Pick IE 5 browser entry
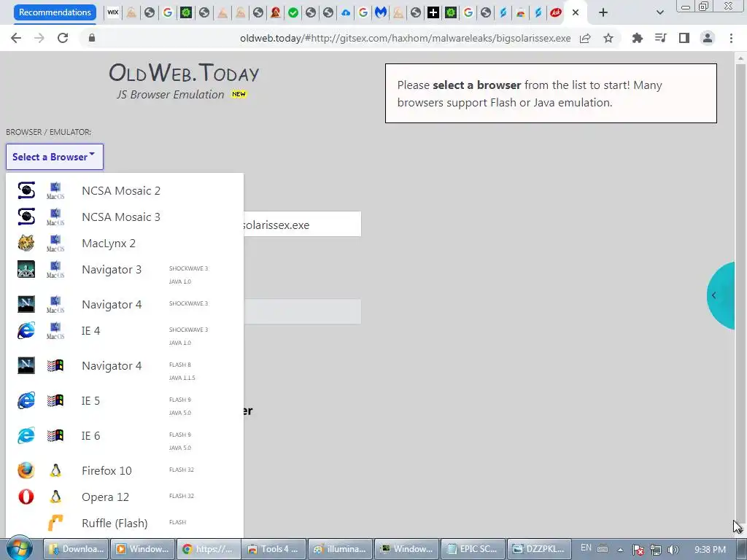 (x=124, y=405)
